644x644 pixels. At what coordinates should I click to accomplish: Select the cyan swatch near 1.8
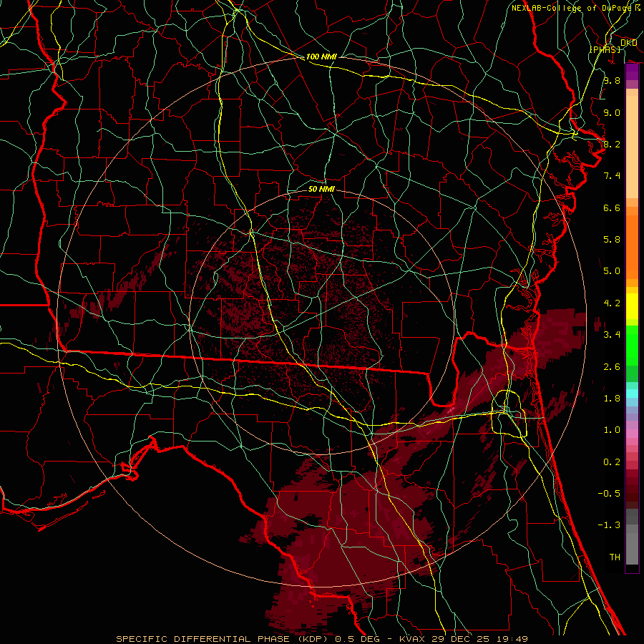tap(632, 393)
